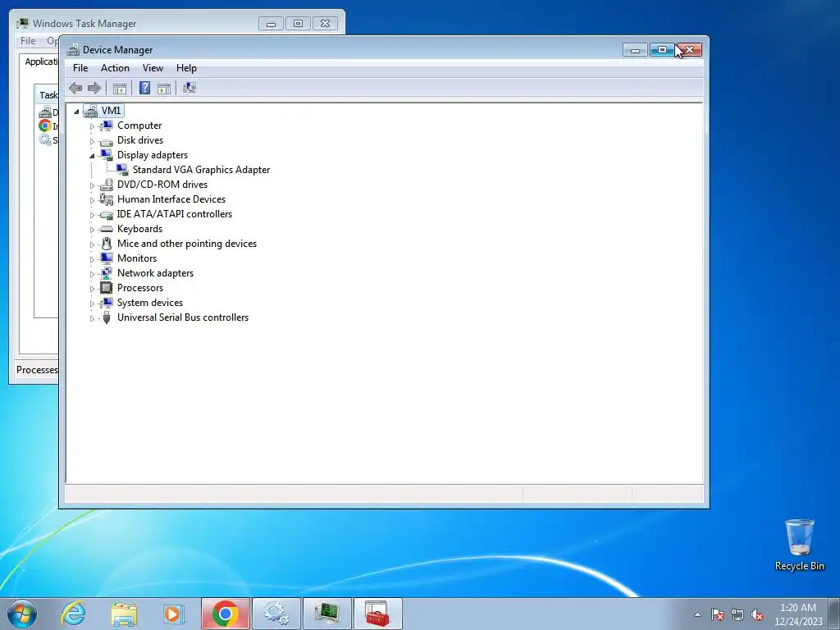The height and width of the screenshot is (630, 840).
Task: Click the Universal Serial Bus controllers icon
Action: tap(106, 317)
